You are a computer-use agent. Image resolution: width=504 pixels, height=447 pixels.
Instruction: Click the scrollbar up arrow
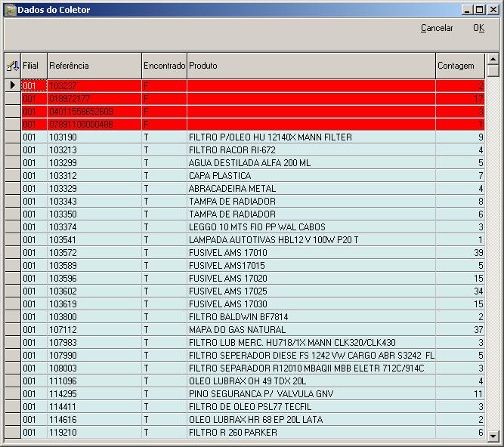click(x=493, y=59)
